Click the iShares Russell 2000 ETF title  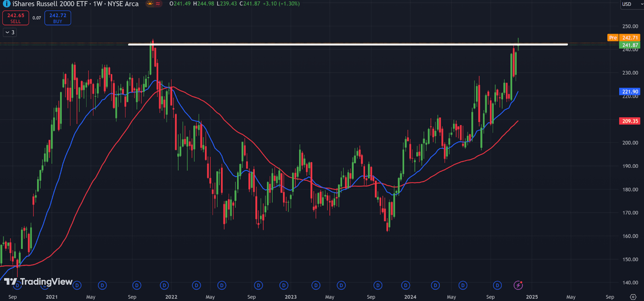click(50, 4)
